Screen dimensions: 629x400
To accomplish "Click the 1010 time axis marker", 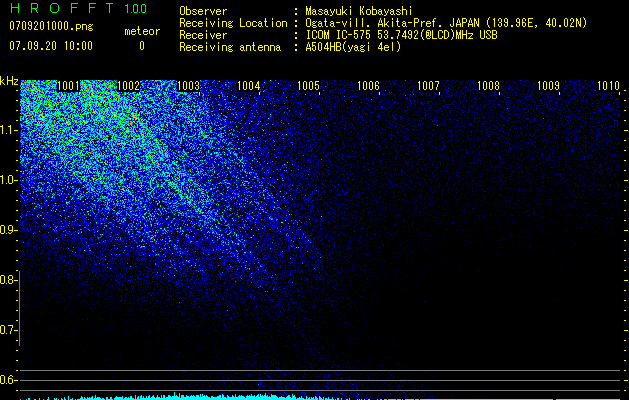I will coord(608,86).
